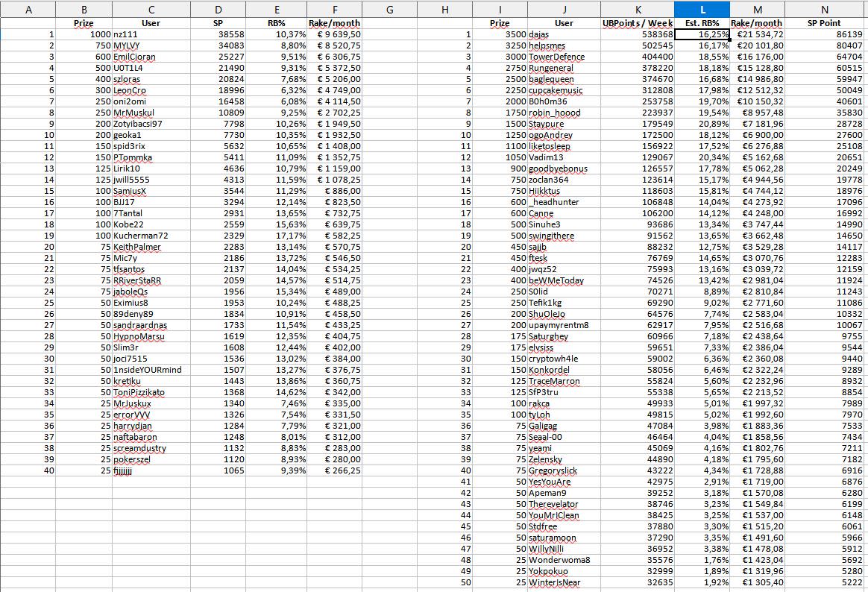Click the user cell 'Rungeneral'
868x592 pixels.
click(564, 68)
